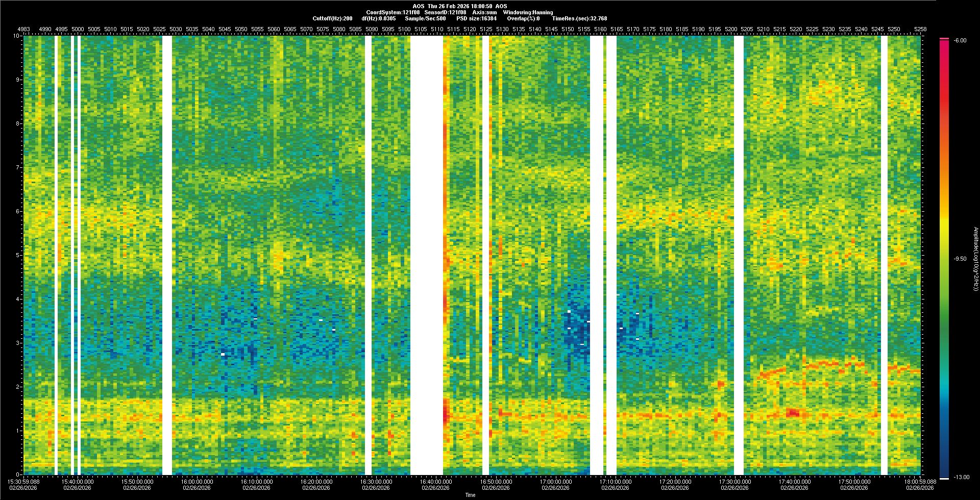Click the widest white data gap near 16:40
Image resolution: width=980 pixels, height=500 pixels.
click(x=426, y=255)
